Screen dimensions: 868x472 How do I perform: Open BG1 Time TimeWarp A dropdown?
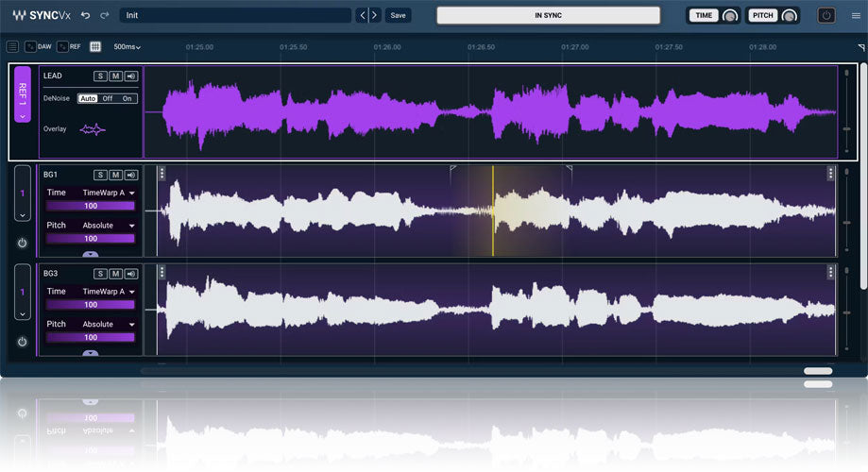(109, 193)
